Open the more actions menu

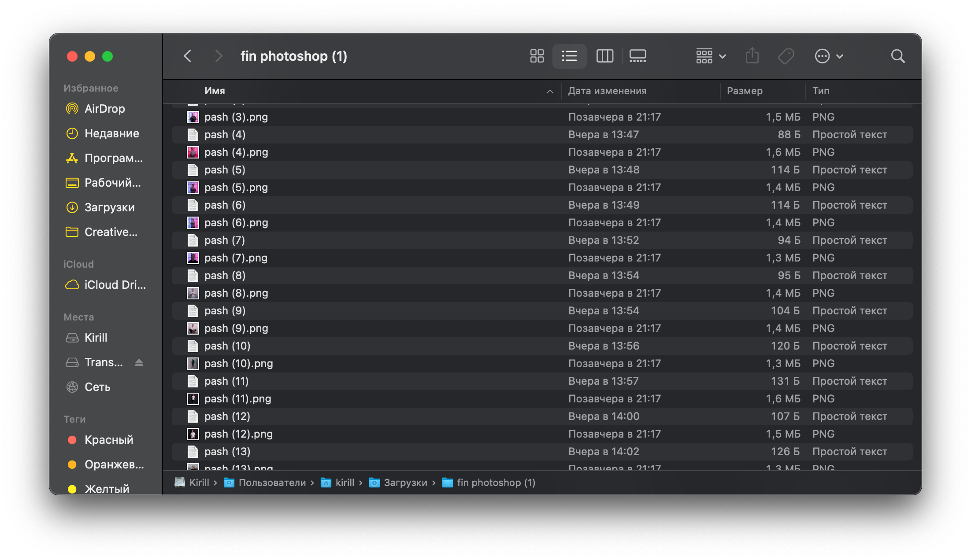[828, 56]
